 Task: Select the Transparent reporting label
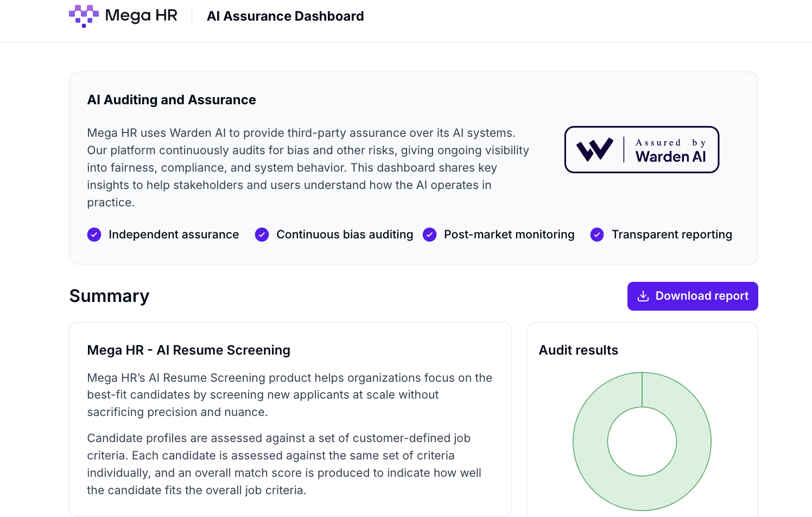pos(672,235)
